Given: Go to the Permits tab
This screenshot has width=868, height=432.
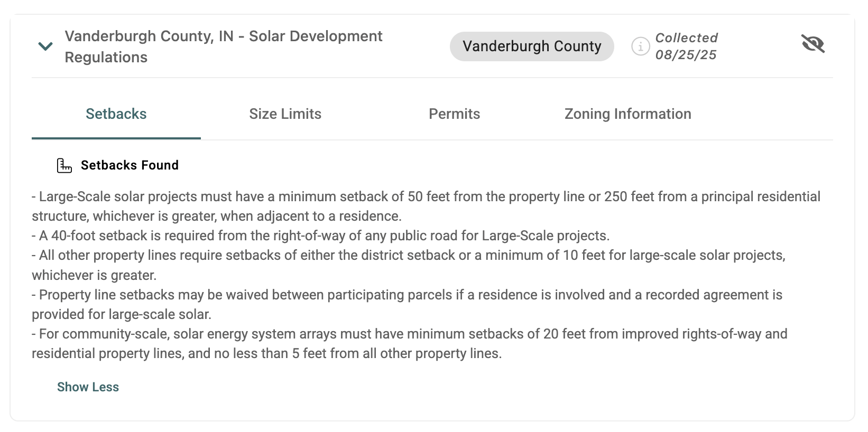Looking at the screenshot, I should click(454, 114).
